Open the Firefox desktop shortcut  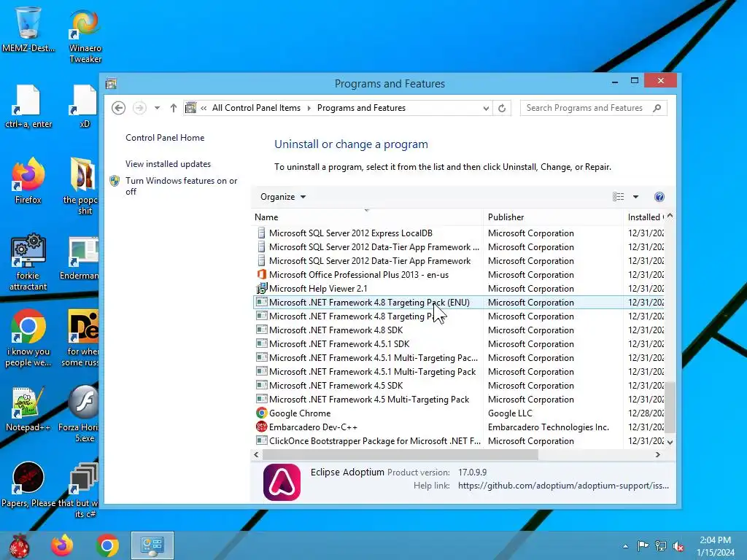[x=28, y=182]
